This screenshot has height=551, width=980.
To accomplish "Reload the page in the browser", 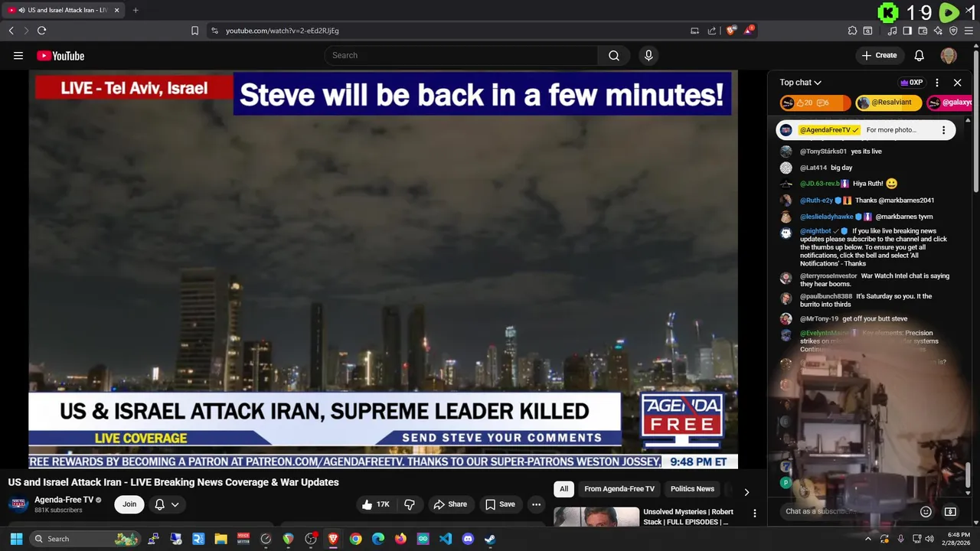I will tap(41, 31).
